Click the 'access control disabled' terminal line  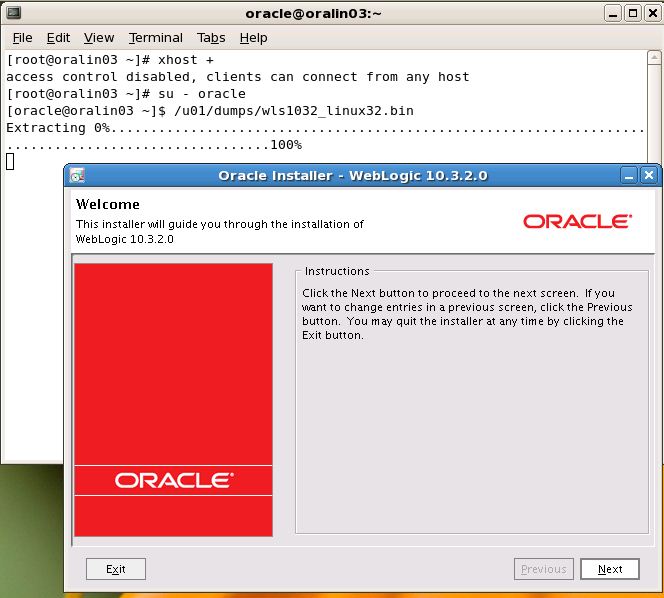(x=238, y=77)
